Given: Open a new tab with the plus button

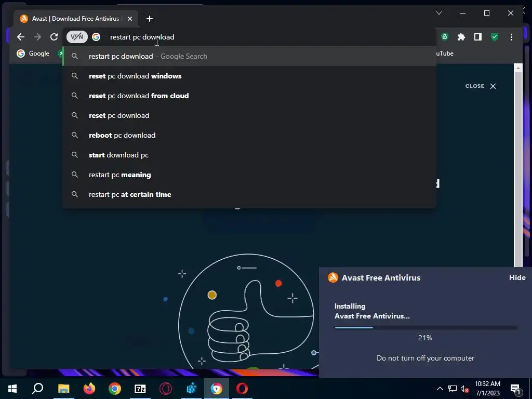Looking at the screenshot, I should pyautogui.click(x=150, y=19).
